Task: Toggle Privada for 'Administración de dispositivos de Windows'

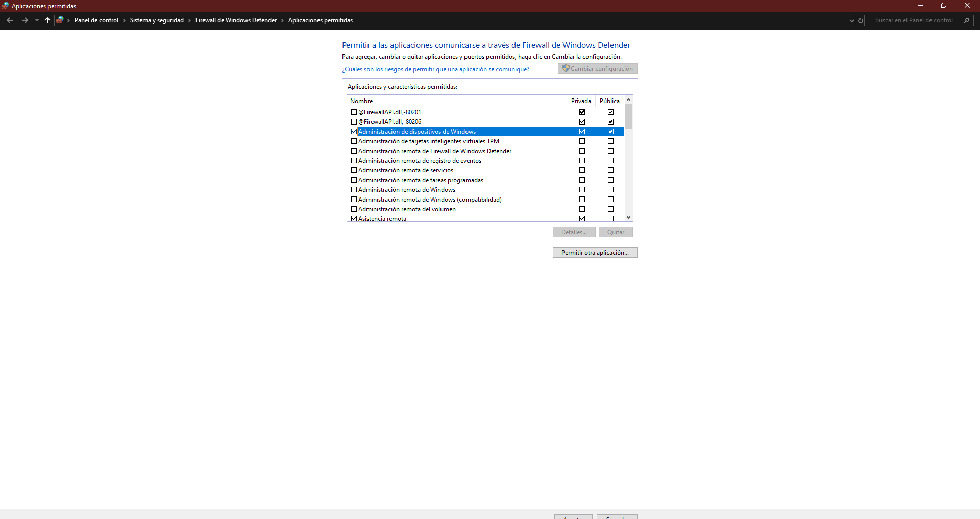Action: coord(582,132)
